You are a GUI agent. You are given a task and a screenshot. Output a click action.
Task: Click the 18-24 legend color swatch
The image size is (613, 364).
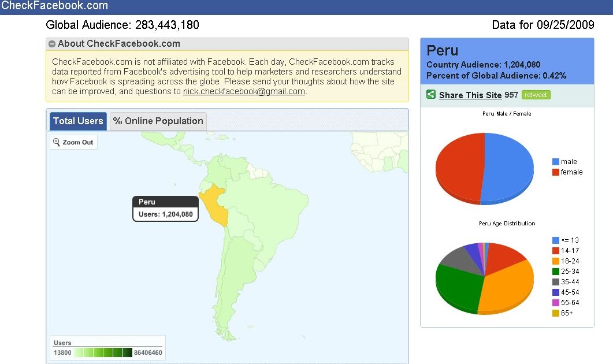tap(556, 261)
